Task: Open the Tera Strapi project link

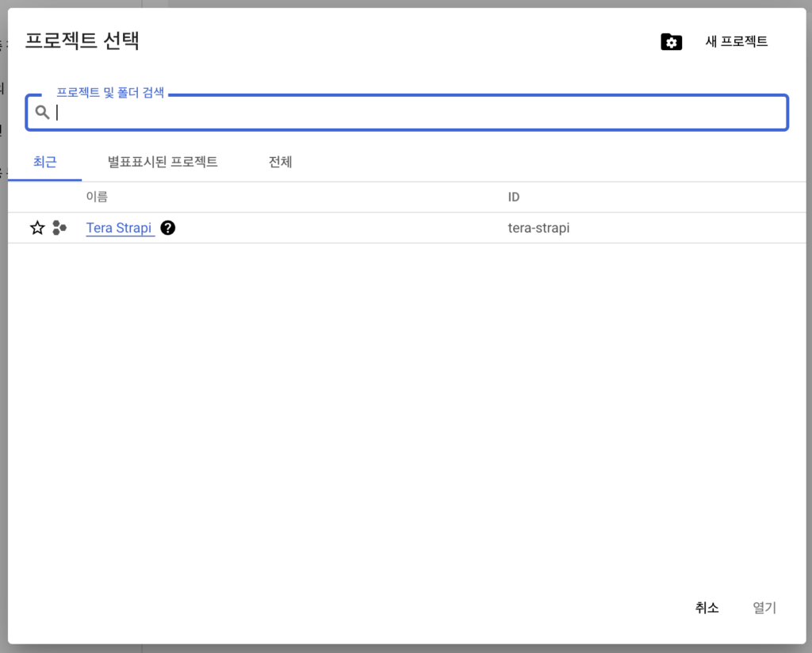Action: pos(119,228)
